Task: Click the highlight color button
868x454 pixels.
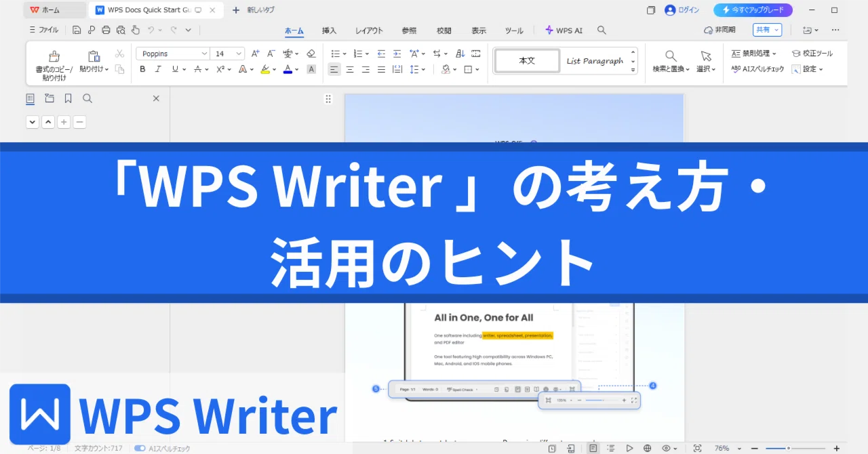Action: [x=265, y=69]
